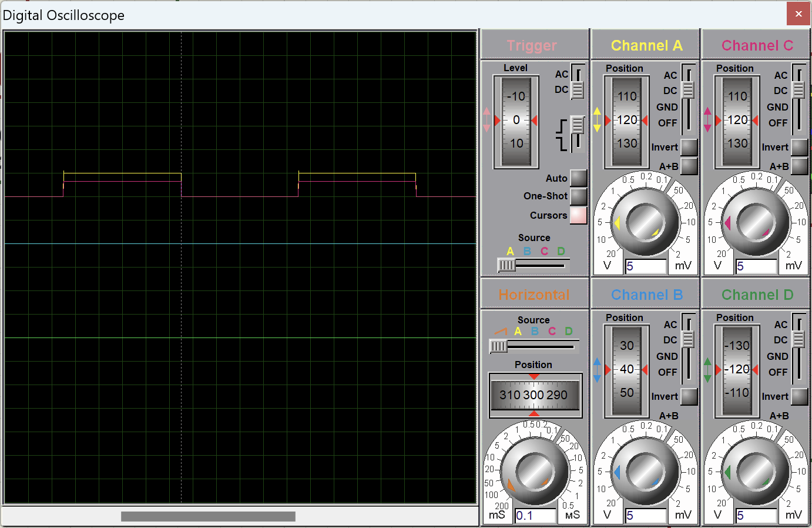Toggle the Trigger Auto button
This screenshot has height=528, width=812.
coord(578,178)
